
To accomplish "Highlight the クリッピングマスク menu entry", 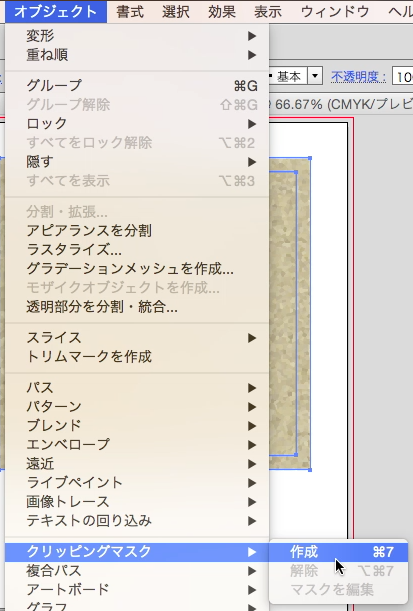I will pyautogui.click(x=137, y=552).
